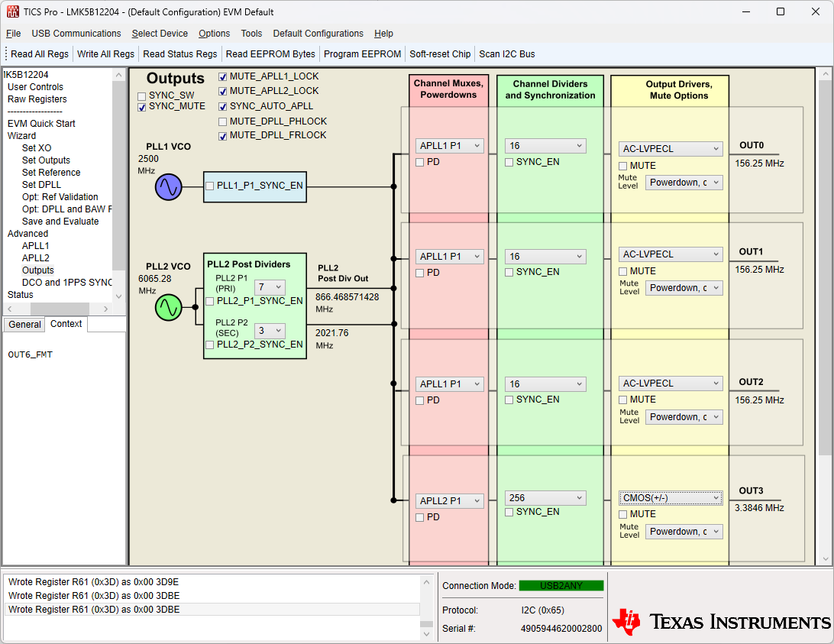Open the Help menu

[x=383, y=34]
